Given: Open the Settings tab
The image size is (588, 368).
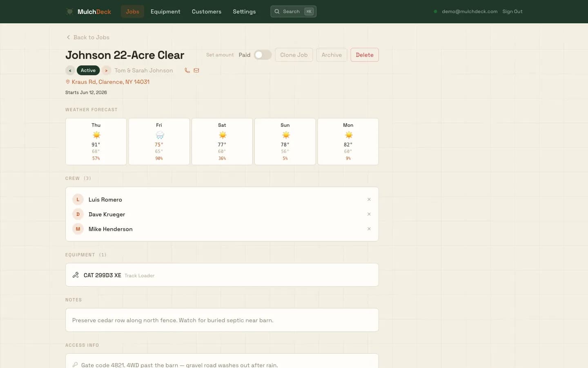Looking at the screenshot, I should click(x=244, y=11).
